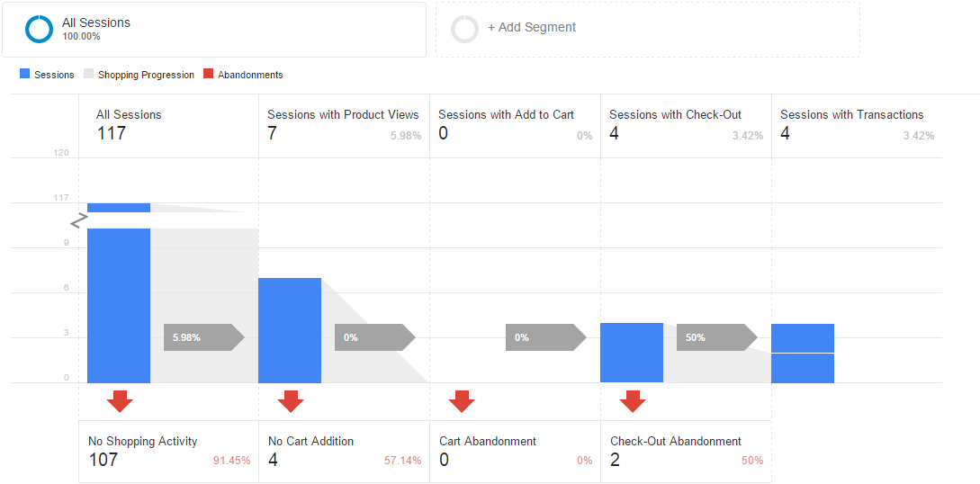980x484 pixels.
Task: Click the All Sessions donut segment icon
Action: pyautogui.click(x=40, y=29)
